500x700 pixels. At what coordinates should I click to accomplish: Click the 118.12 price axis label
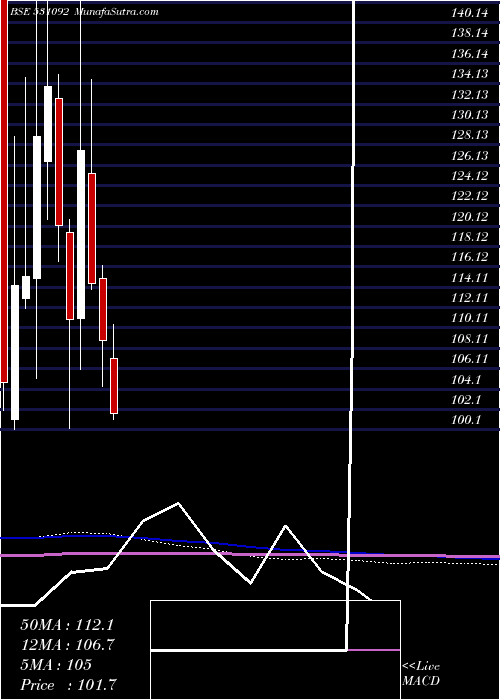[470, 238]
